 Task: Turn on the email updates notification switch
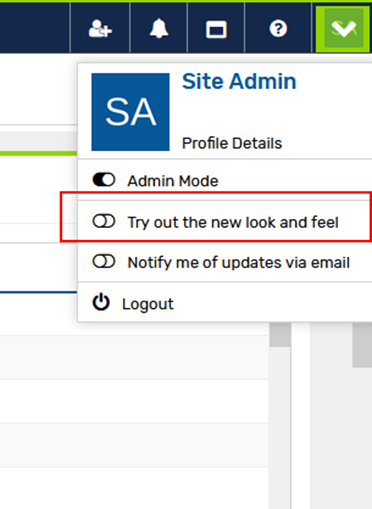(x=104, y=261)
